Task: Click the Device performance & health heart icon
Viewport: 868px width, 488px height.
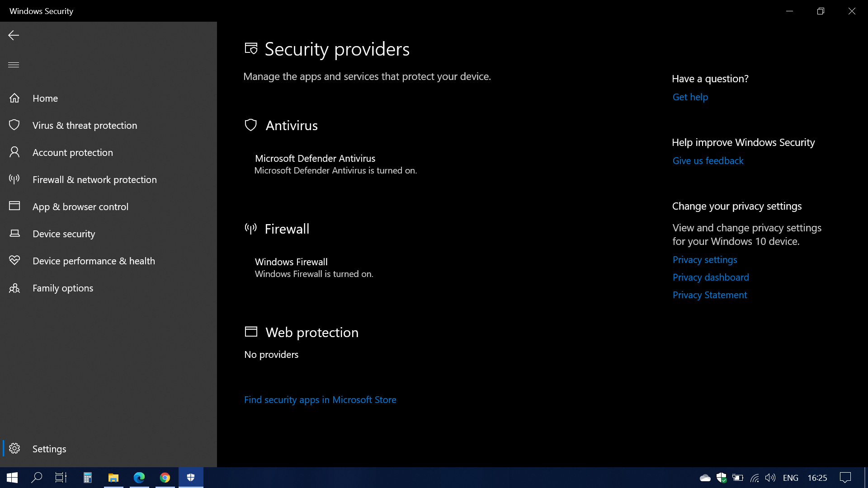Action: 14,261
